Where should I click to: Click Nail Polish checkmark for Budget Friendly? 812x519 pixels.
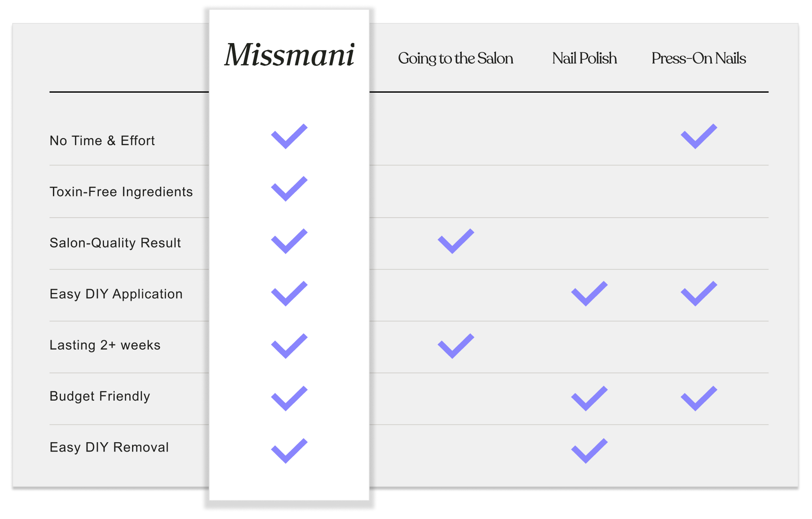click(x=589, y=399)
